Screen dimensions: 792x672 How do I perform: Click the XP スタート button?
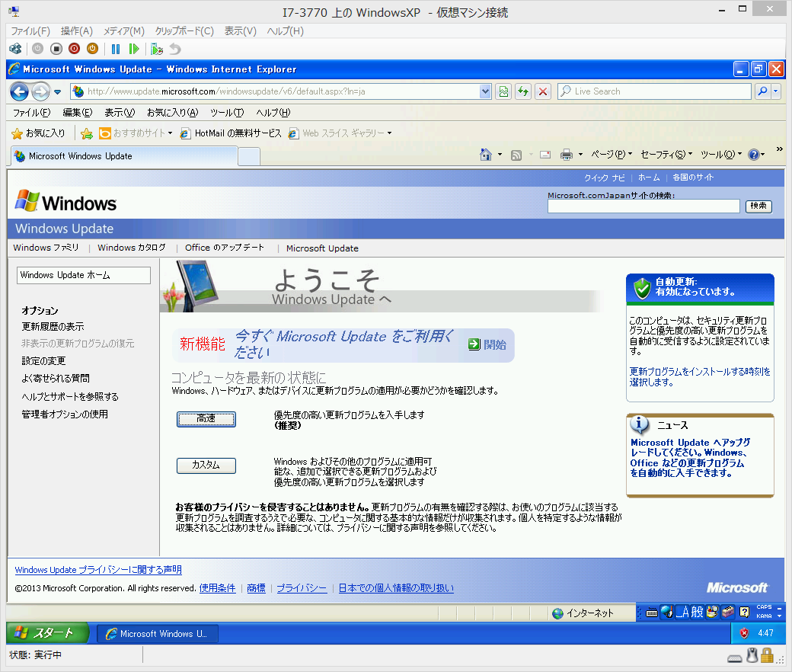tap(47, 633)
